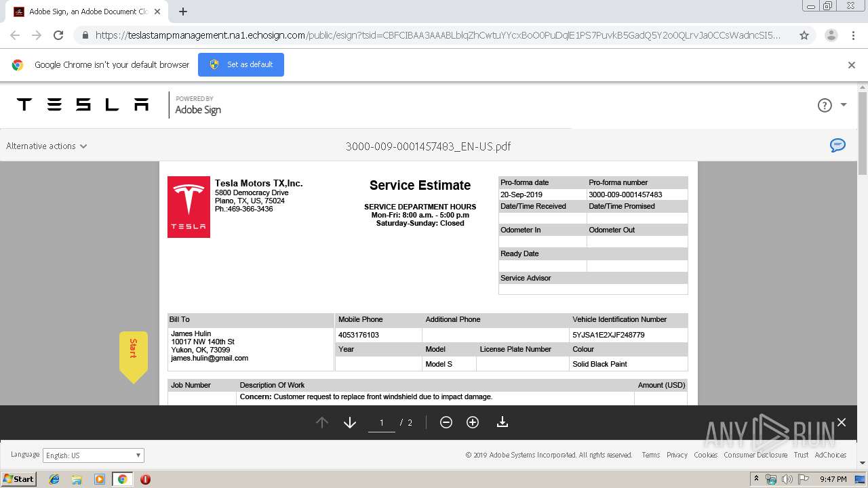Open the Chrome profile avatar

(x=831, y=35)
